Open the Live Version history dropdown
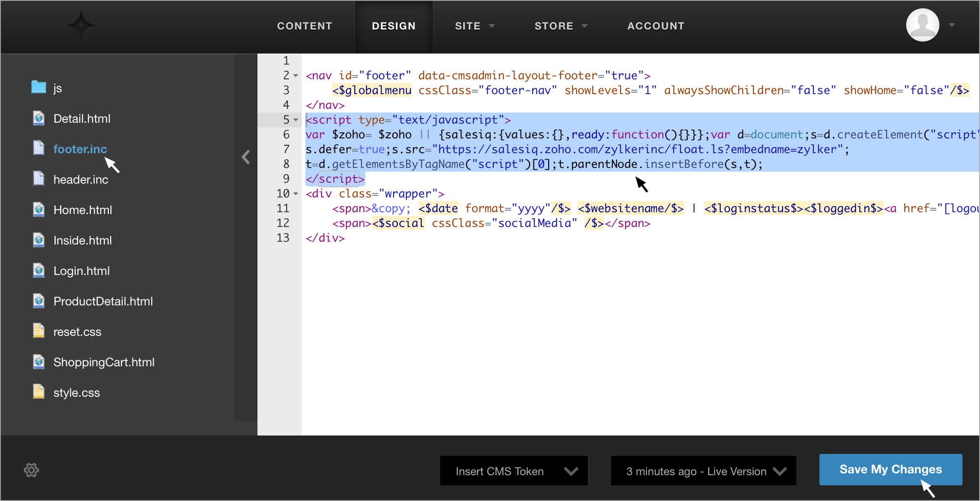The image size is (980, 501). click(x=703, y=471)
